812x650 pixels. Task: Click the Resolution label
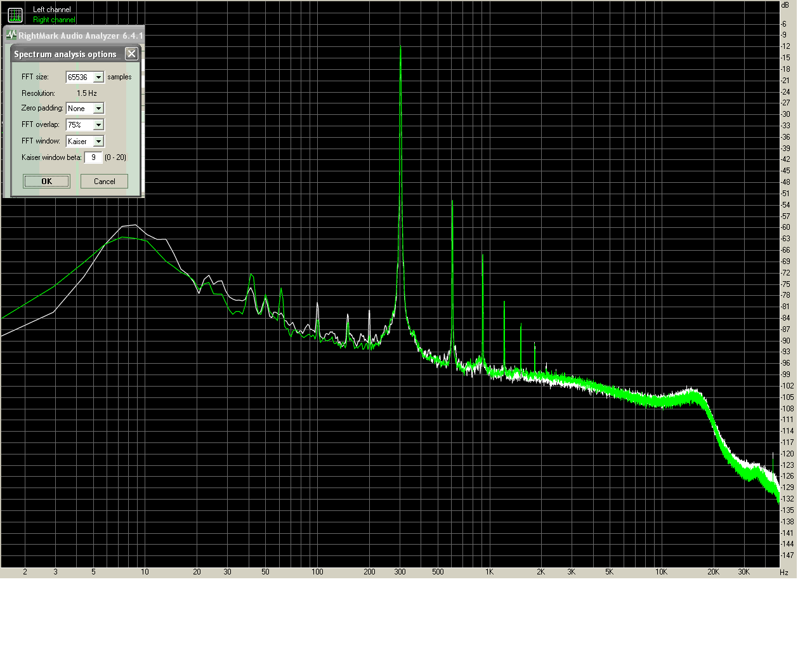coord(38,93)
